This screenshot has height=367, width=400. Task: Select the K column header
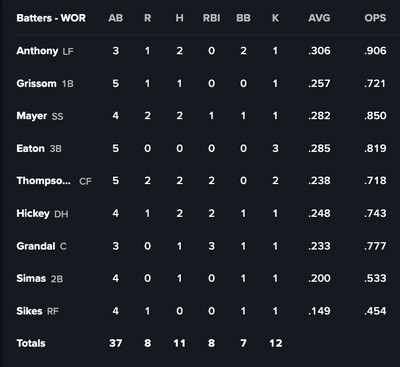click(x=275, y=18)
